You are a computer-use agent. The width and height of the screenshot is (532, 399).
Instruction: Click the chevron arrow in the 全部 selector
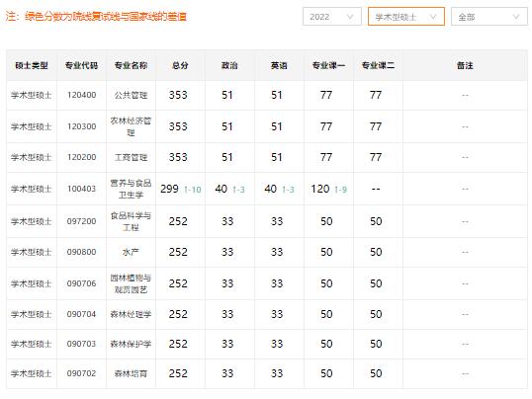516,17
